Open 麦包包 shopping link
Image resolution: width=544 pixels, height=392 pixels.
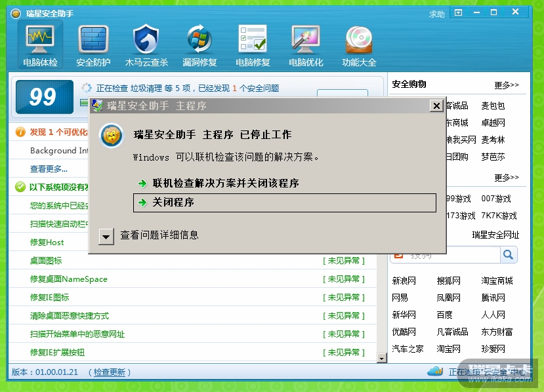pyautogui.click(x=493, y=106)
